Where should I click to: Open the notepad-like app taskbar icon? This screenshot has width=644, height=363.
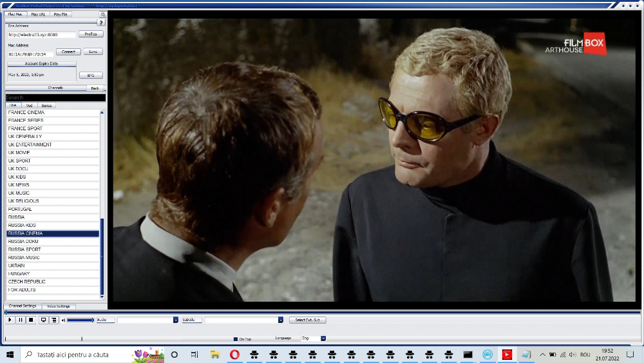(526, 355)
